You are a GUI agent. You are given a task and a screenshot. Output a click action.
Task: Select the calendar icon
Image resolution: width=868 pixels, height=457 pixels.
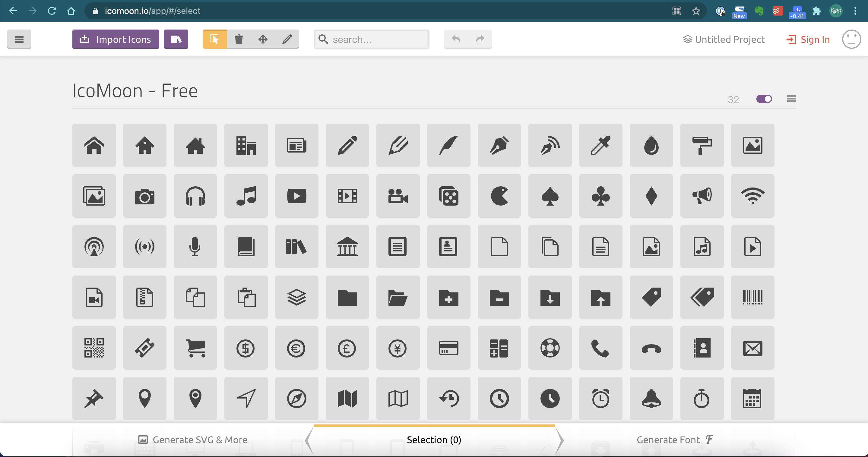coord(753,399)
